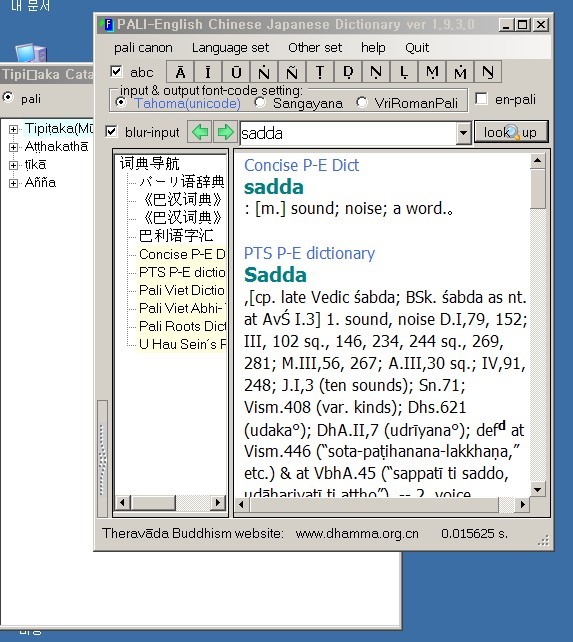The image size is (573, 642).
Task: Select Concise P-E Dict in navigation tree
Action: (182, 254)
